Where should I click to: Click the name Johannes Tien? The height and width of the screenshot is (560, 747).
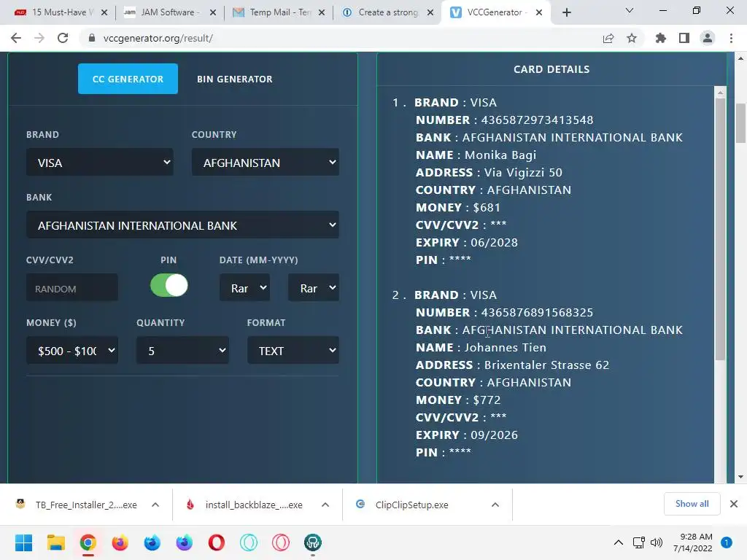tap(505, 348)
